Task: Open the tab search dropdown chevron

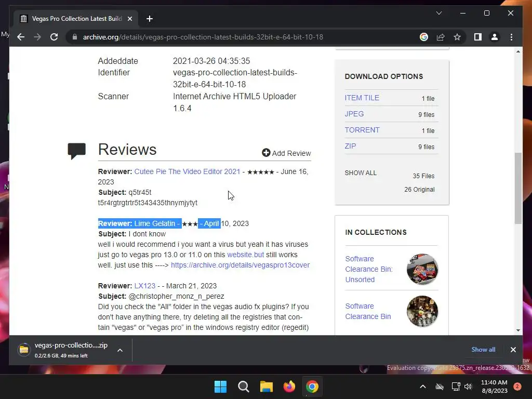Action: (x=438, y=13)
